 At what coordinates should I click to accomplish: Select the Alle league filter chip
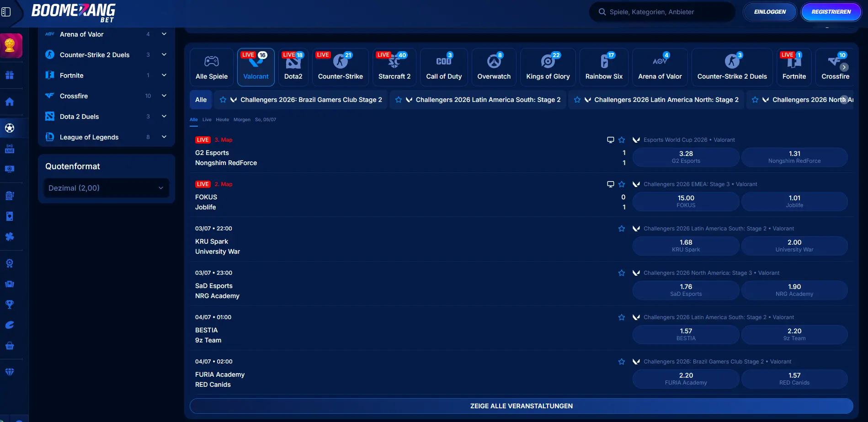point(201,100)
